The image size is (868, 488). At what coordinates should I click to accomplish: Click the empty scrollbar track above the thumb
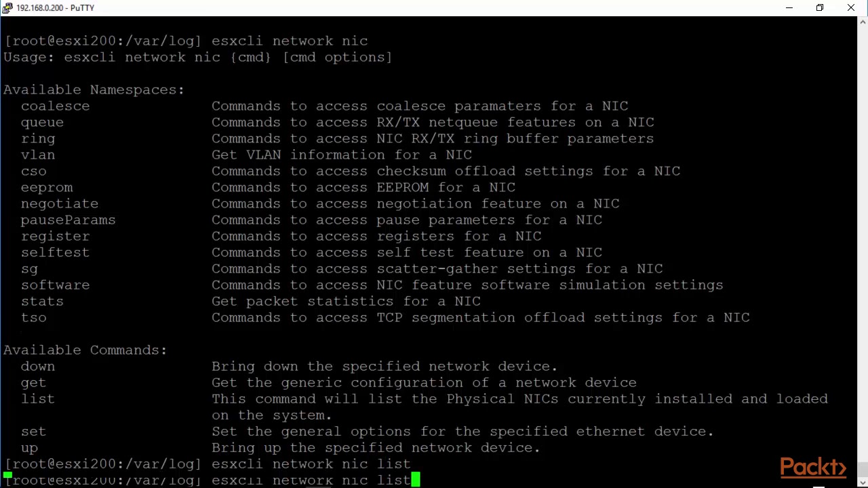pos(862,244)
